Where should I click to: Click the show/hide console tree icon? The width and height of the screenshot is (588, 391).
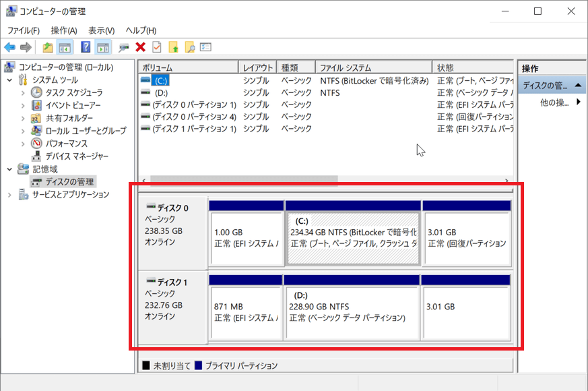click(65, 47)
